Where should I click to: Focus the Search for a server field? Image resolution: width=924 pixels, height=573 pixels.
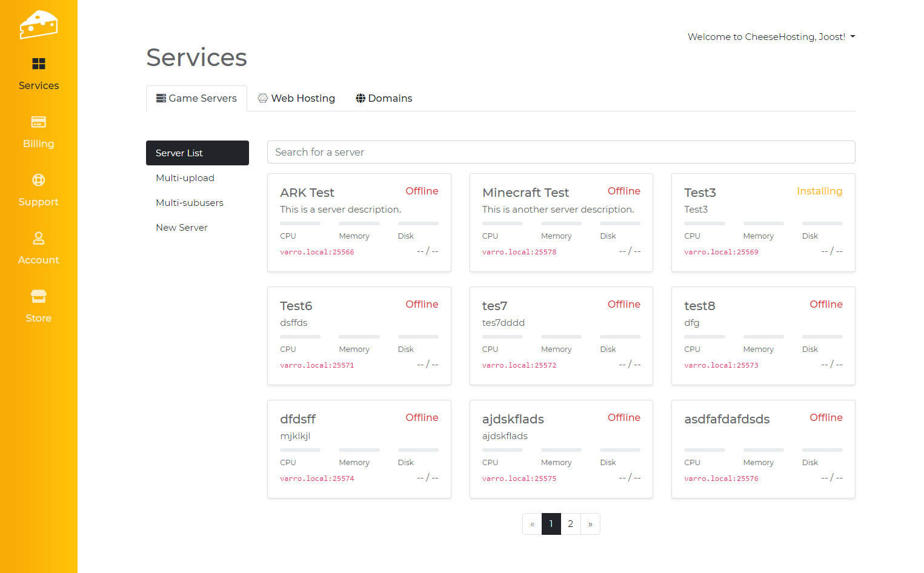point(560,152)
